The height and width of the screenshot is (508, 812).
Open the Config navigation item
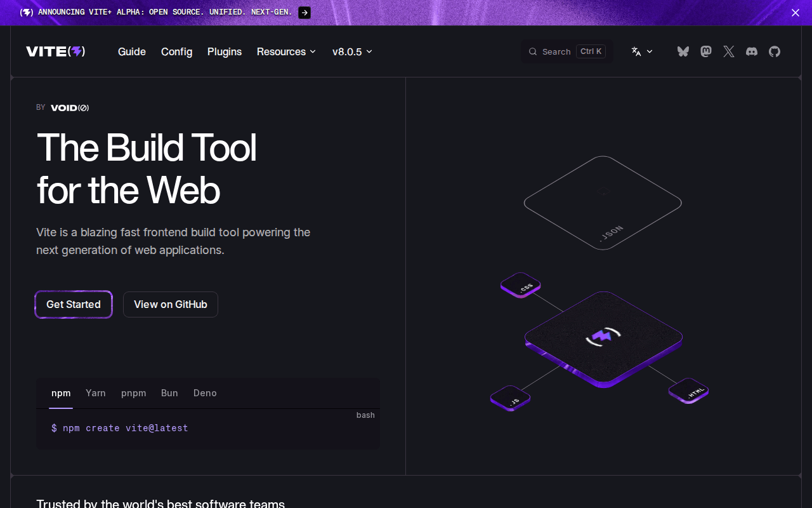point(176,51)
